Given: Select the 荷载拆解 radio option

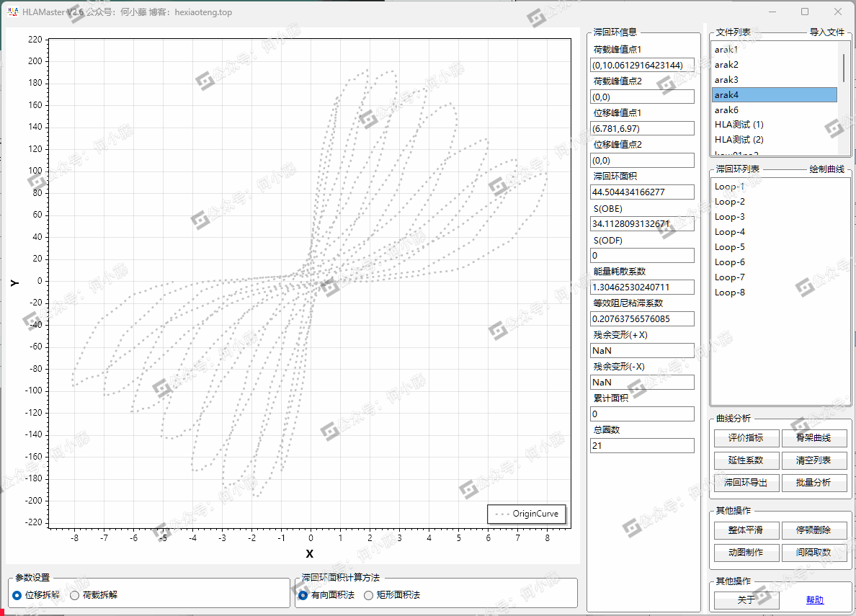Looking at the screenshot, I should click(74, 595).
